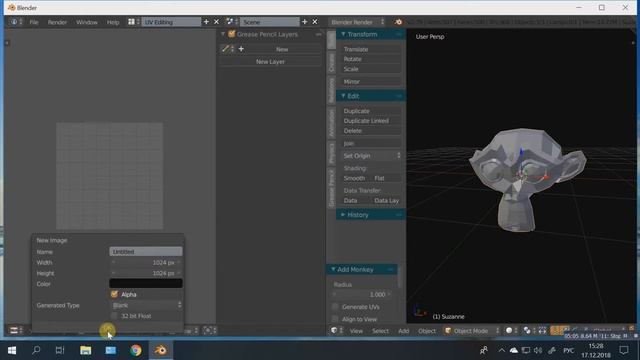Click the New Layer button

(x=270, y=62)
